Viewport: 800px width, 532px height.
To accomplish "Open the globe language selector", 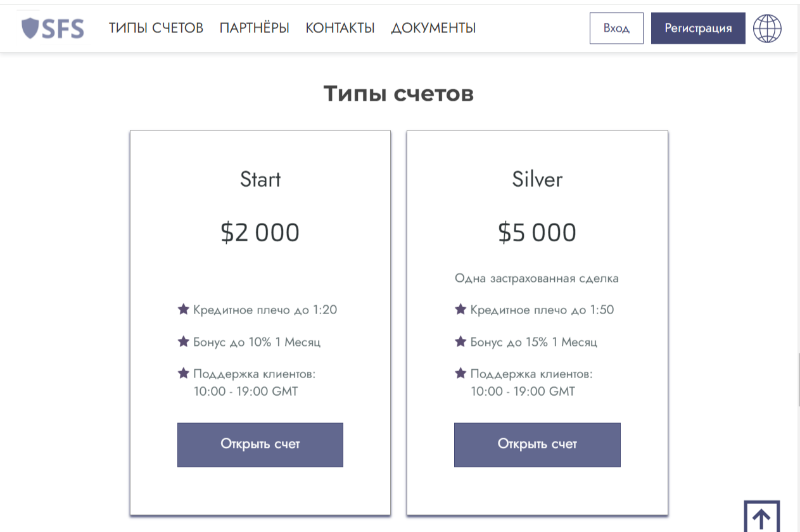I will [767, 28].
